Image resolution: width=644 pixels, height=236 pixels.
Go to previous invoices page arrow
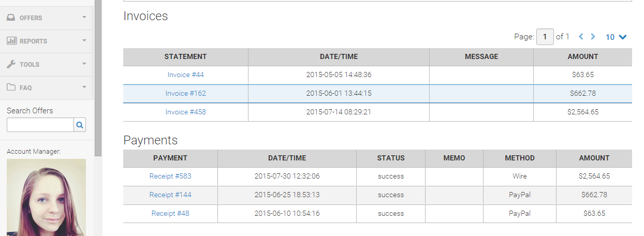point(581,37)
